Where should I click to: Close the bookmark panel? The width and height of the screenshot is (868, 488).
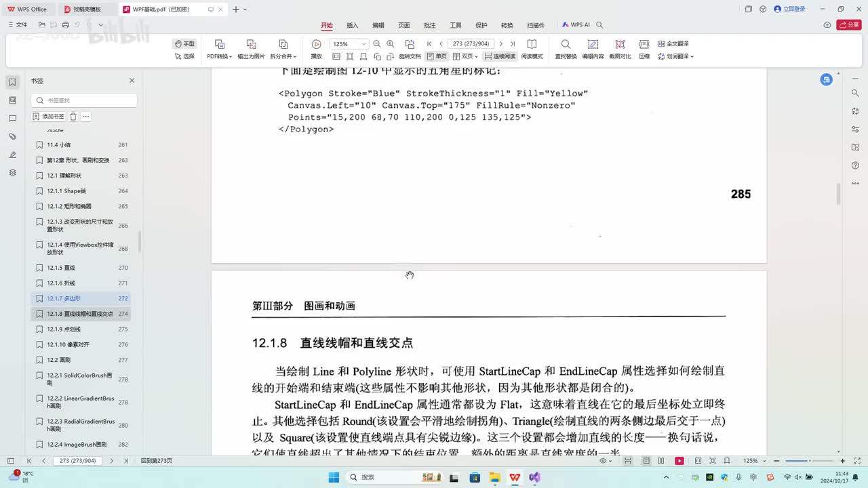(132, 81)
